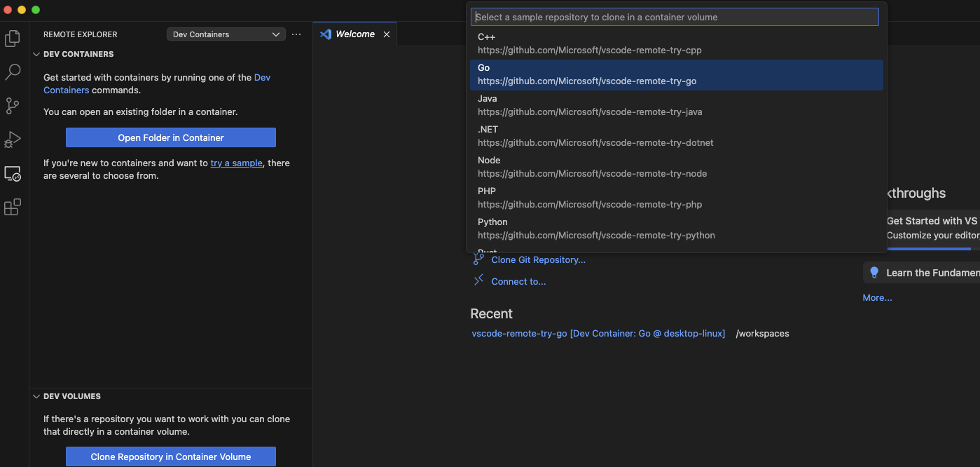The image size is (980, 467).
Task: Pick the PHP sample repository
Action: 677,198
